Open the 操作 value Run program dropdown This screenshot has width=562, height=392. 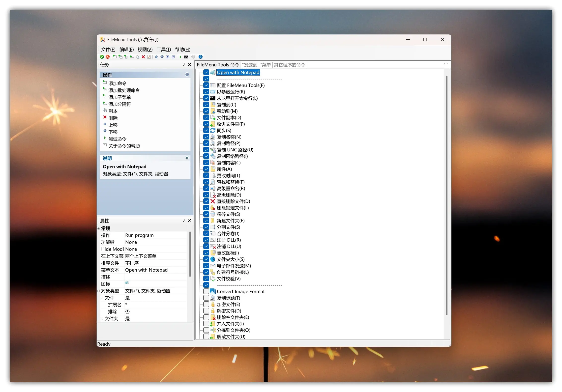point(155,235)
